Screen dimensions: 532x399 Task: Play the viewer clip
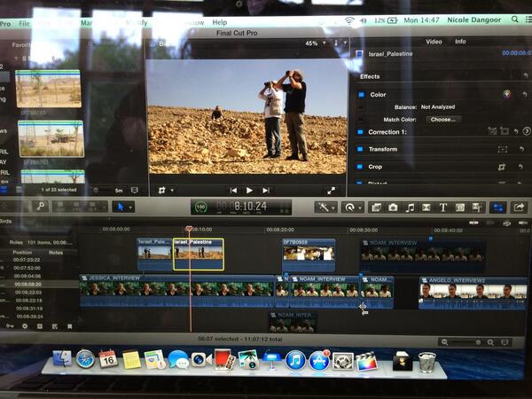pyautogui.click(x=249, y=191)
